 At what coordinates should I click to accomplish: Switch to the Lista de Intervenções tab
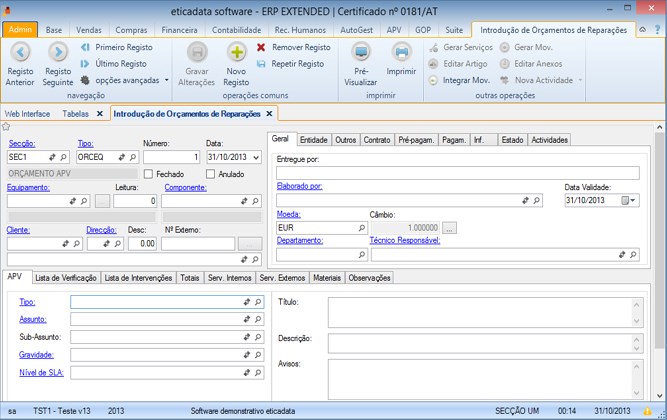point(138,277)
